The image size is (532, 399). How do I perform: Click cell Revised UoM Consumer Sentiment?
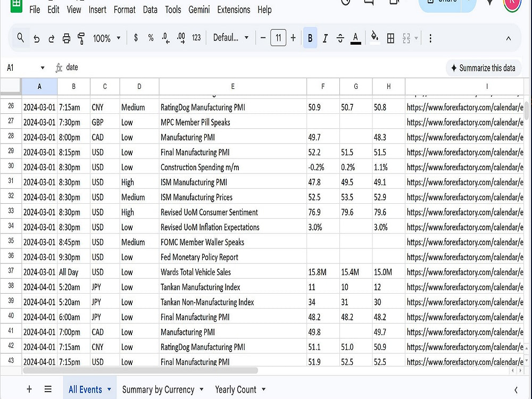click(233, 212)
